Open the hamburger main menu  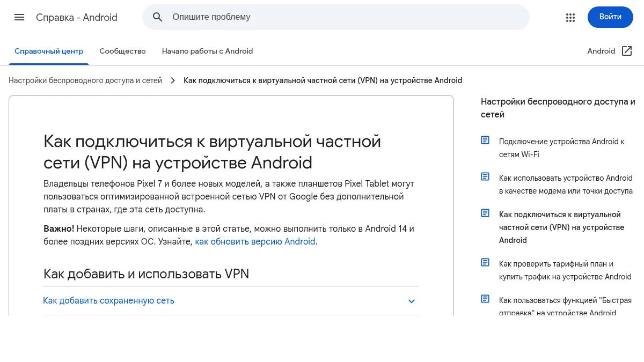(19, 17)
